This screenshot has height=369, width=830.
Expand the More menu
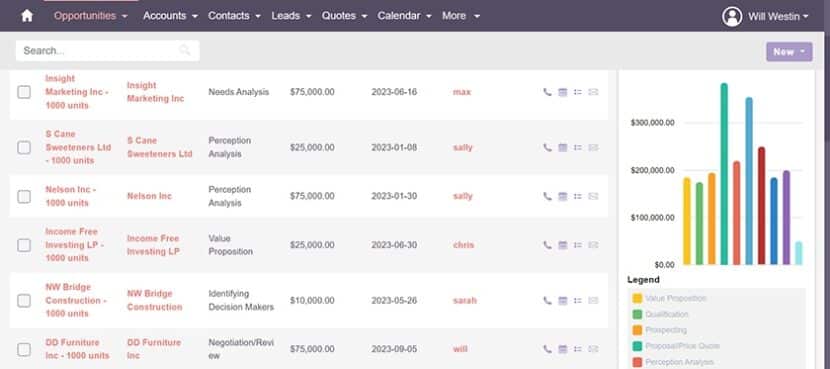(x=461, y=16)
